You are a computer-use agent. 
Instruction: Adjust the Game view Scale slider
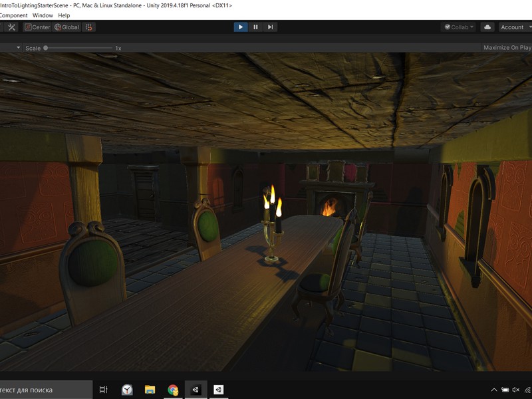click(47, 48)
